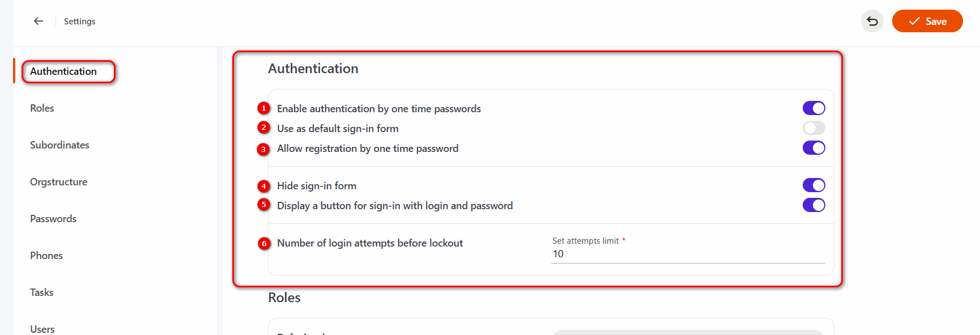
Task: Click red marker number 1
Action: pyautogui.click(x=263, y=108)
